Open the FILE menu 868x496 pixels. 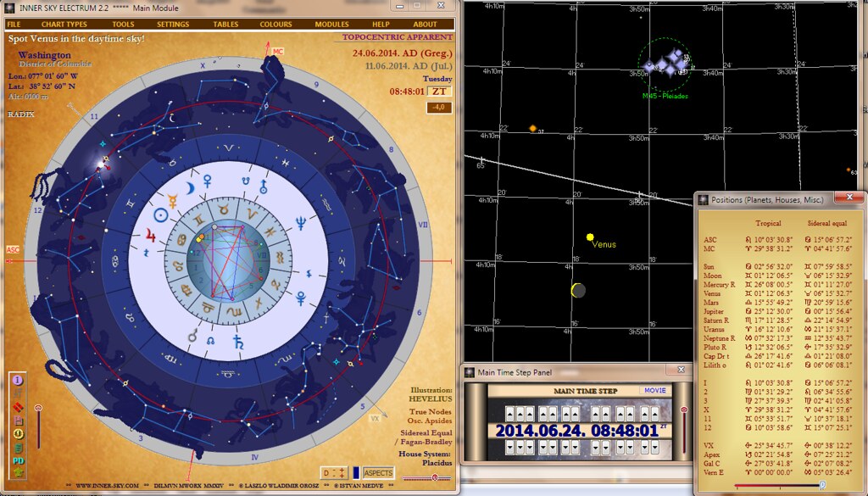[14, 25]
